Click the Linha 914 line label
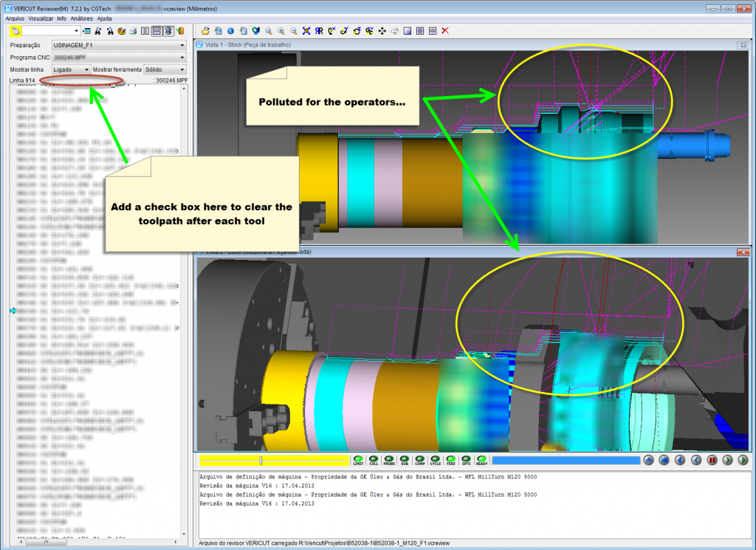 (22, 80)
